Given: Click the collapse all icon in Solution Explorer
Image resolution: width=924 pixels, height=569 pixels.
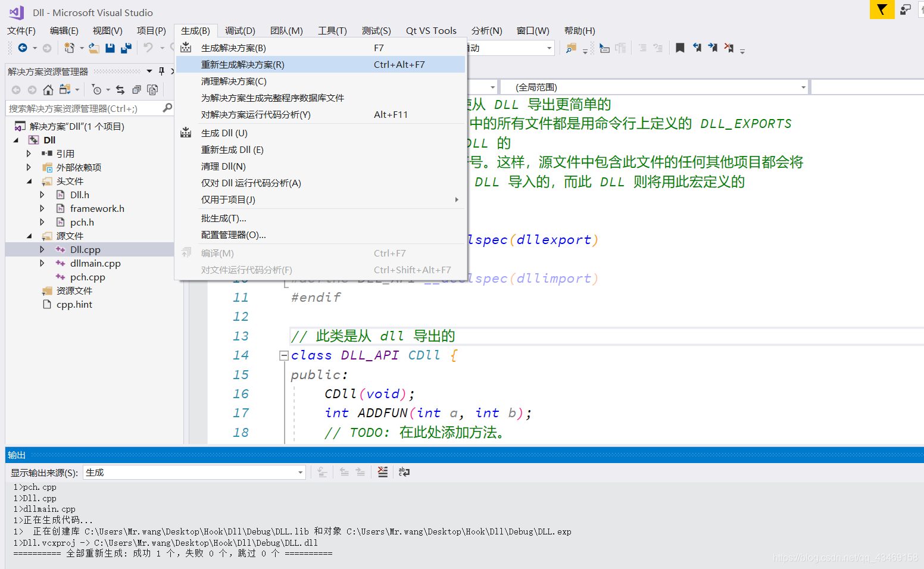Looking at the screenshot, I should tap(136, 90).
